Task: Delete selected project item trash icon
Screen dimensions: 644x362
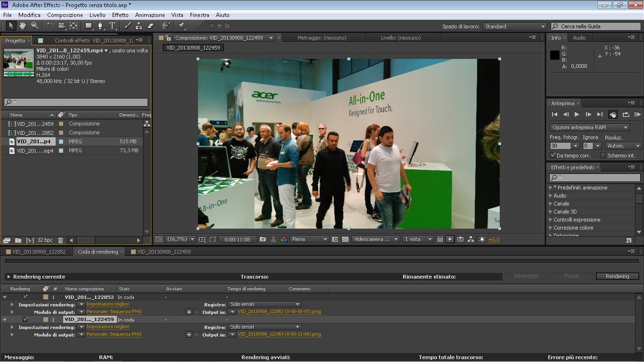Action: (x=60, y=240)
